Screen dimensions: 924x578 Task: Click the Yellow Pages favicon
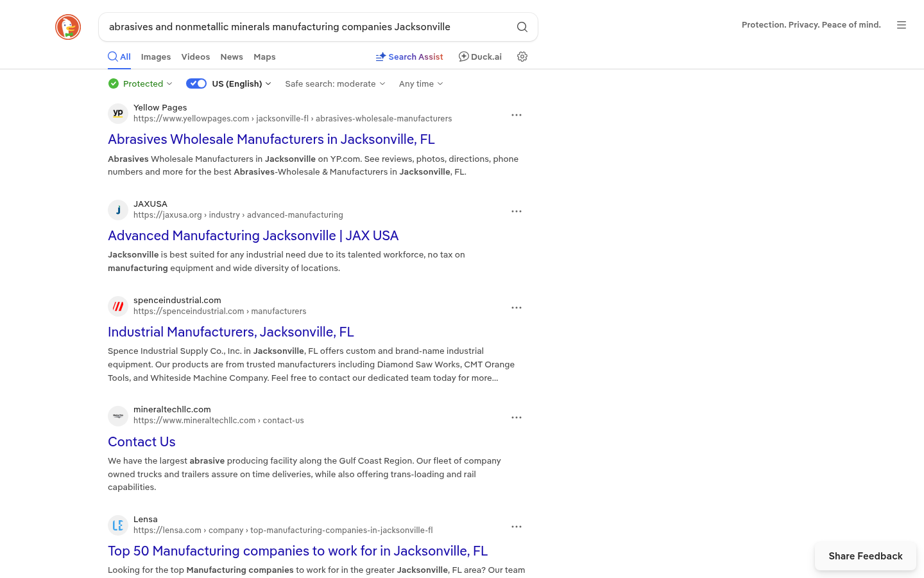pos(118,114)
